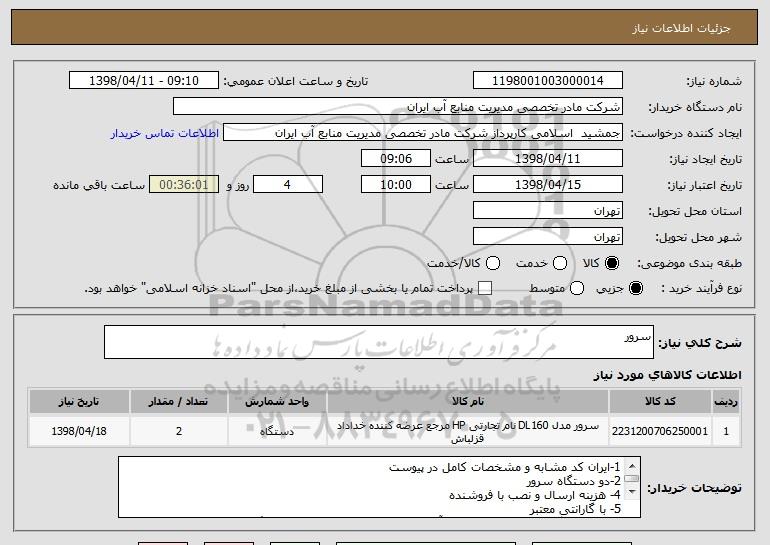770x545 pixels.
Task: Select the خدمت radio button
Action: click(560, 263)
